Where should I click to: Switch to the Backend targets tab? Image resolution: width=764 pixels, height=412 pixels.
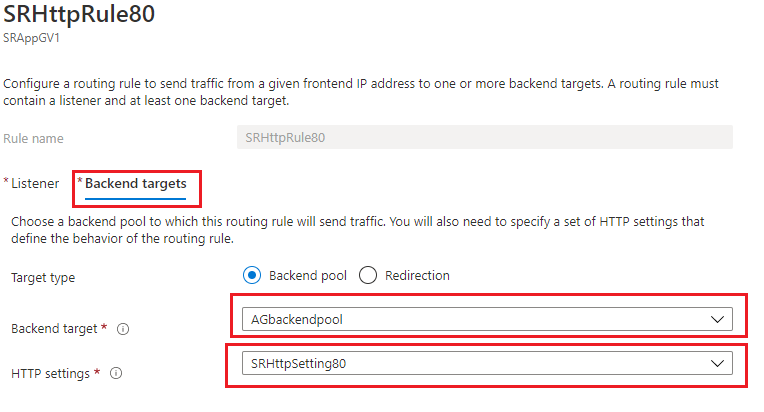pos(135,184)
